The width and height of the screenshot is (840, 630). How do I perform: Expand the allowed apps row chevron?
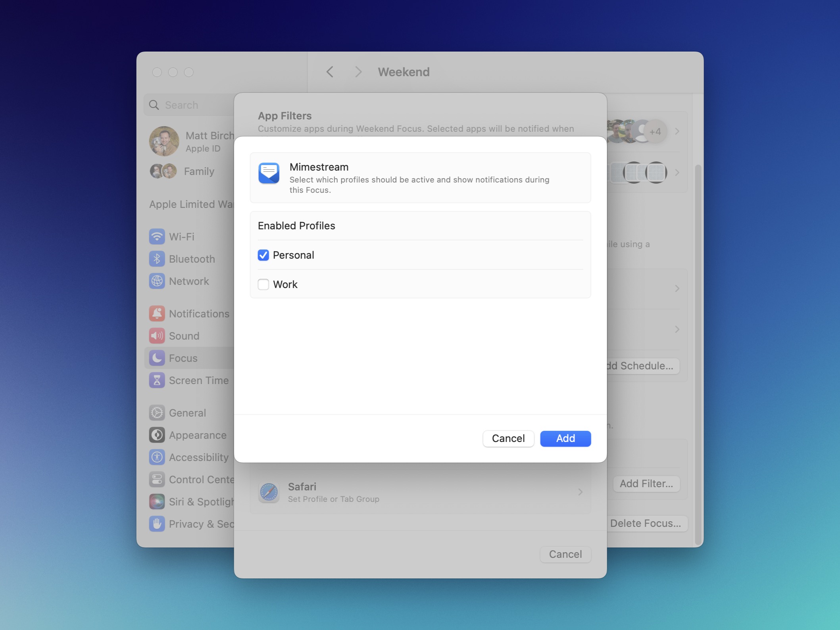(x=677, y=172)
